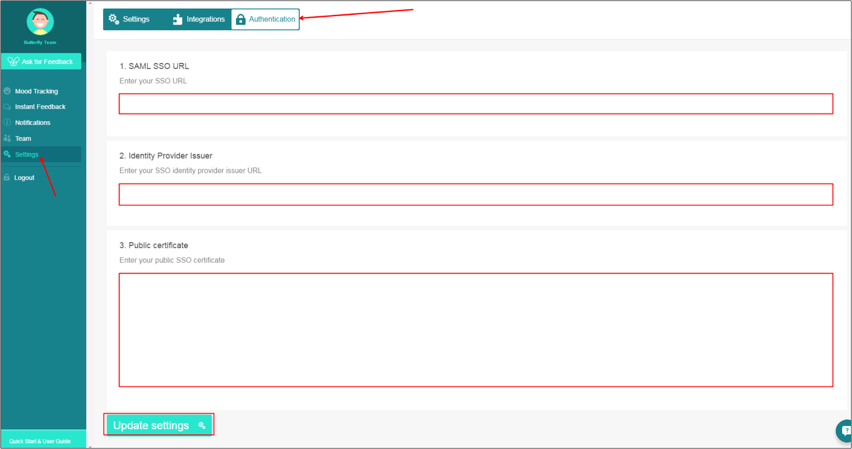Click the Butterfly Team avatar image
The width and height of the screenshot is (852, 449).
click(40, 21)
